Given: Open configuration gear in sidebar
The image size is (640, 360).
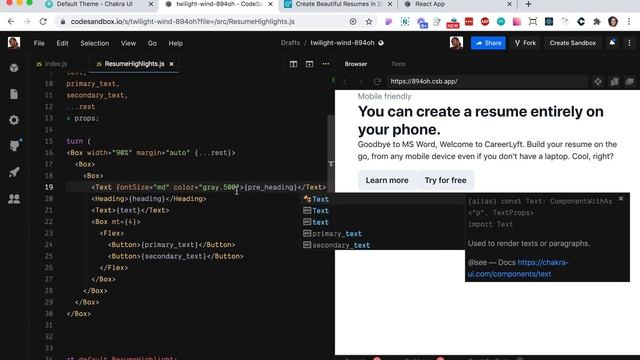Looking at the screenshot, I should pos(14,120).
